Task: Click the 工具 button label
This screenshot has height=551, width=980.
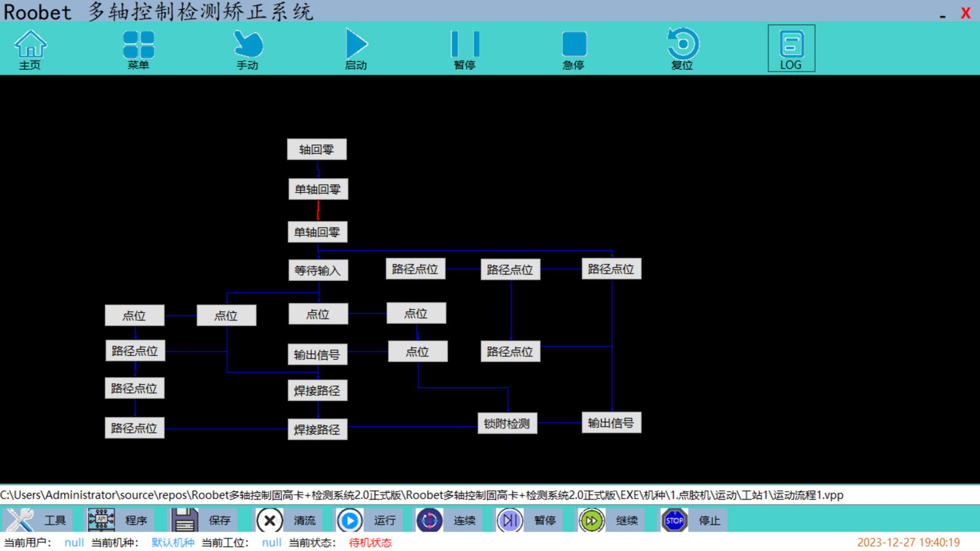Action: click(55, 520)
